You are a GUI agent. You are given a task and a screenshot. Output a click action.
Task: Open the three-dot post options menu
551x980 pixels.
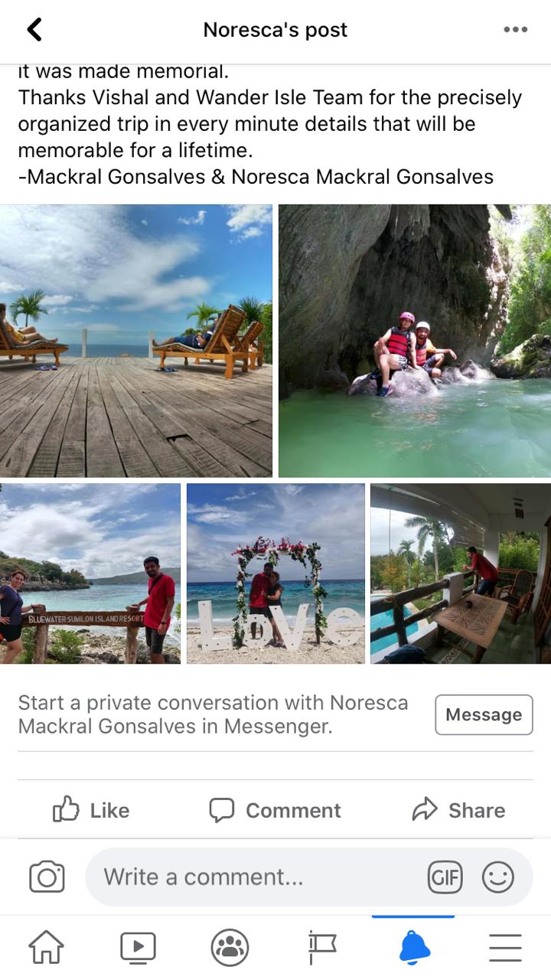tap(515, 30)
